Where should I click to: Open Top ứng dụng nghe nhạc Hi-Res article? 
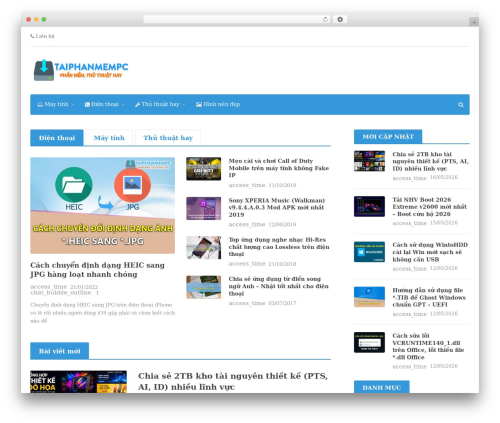(279, 247)
